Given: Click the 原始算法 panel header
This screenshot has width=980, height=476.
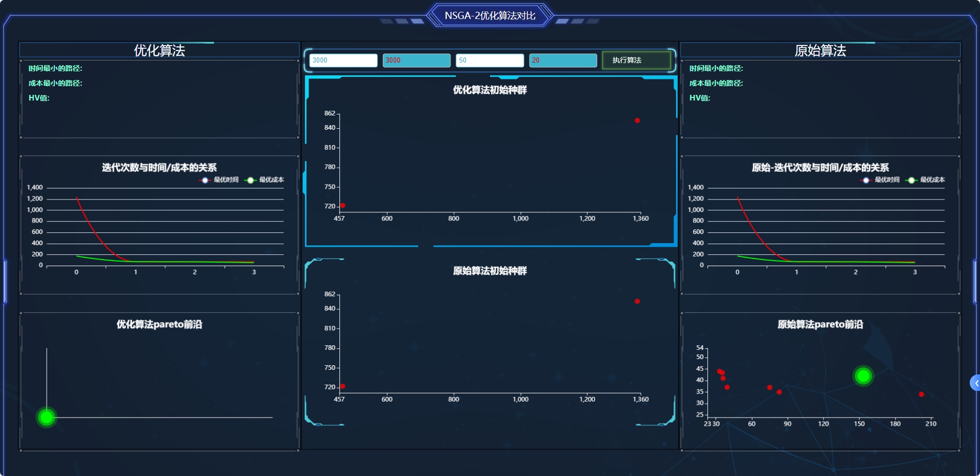Looking at the screenshot, I should tap(820, 50).
